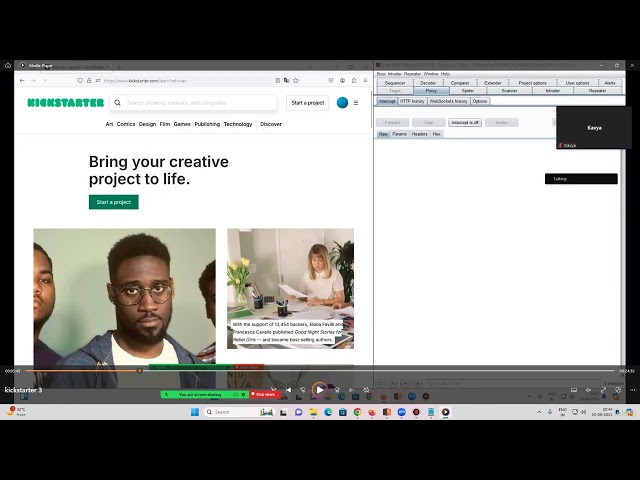Screen dimensions: 640x480
Task: Open the Repeater tab
Action: click(597, 90)
